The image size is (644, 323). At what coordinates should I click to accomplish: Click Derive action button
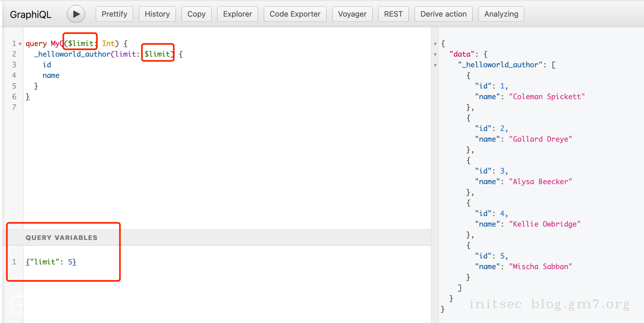click(x=443, y=14)
